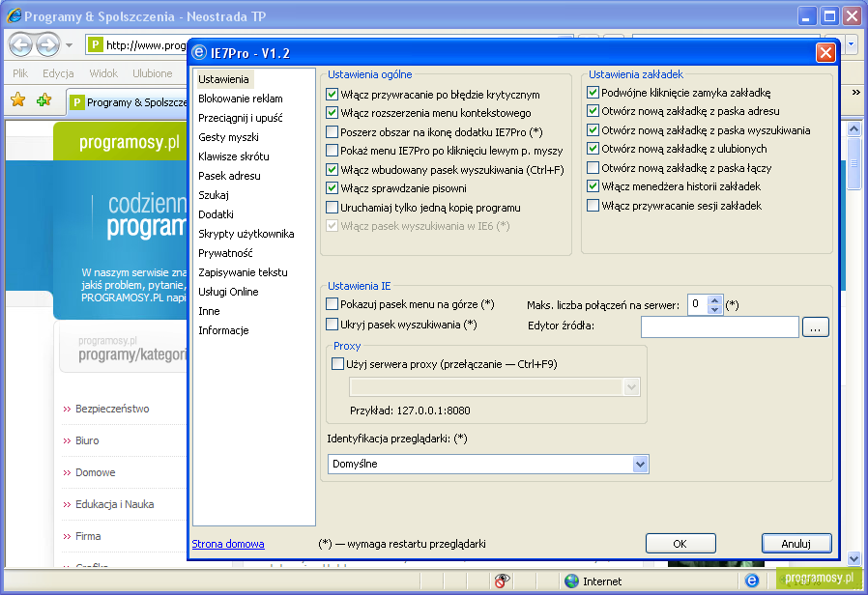Enable 'Poszerz obszar na ikonę dodatku IE7Pro'
This screenshot has width=868, height=595.
coord(333,132)
